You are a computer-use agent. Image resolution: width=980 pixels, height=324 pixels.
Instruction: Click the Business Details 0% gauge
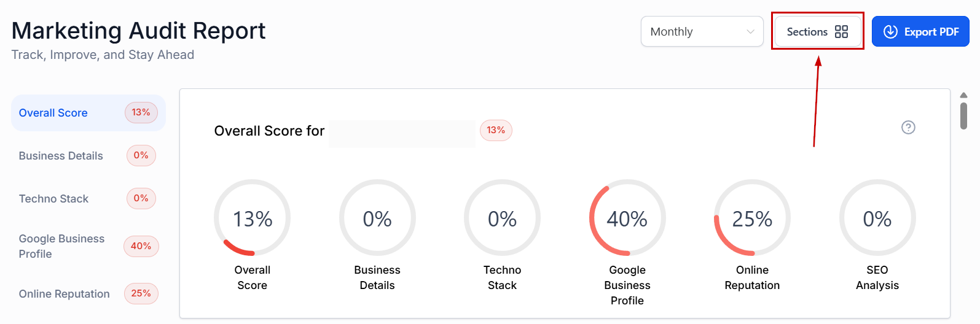tap(377, 218)
